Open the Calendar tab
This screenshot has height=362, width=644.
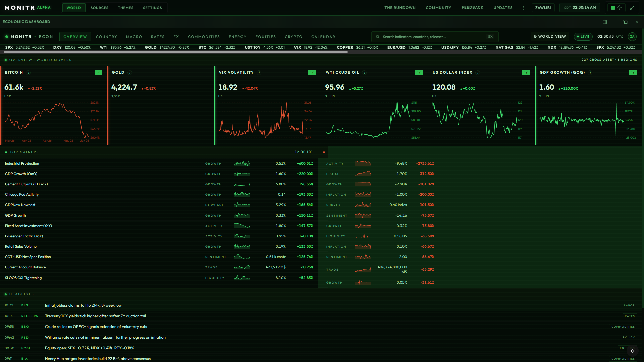(x=323, y=37)
